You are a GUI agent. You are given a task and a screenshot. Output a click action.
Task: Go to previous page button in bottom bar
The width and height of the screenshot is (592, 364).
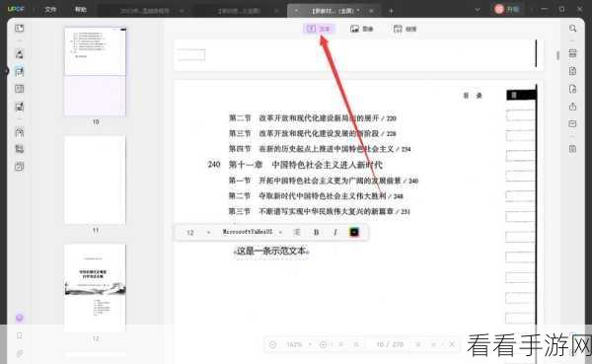356,344
